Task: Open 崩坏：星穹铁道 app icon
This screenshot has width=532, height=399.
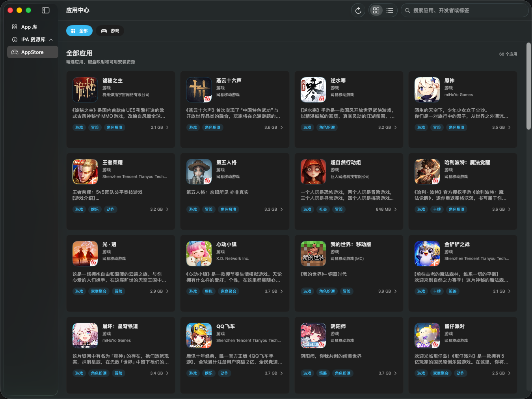Action: tap(85, 336)
